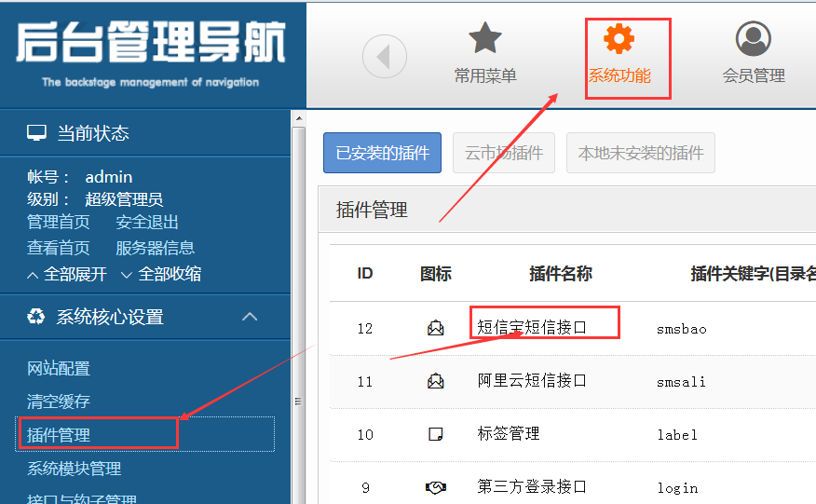The image size is (816, 504).
Task: Click the handshake icon for 第三方登录接口
Action: [435, 487]
